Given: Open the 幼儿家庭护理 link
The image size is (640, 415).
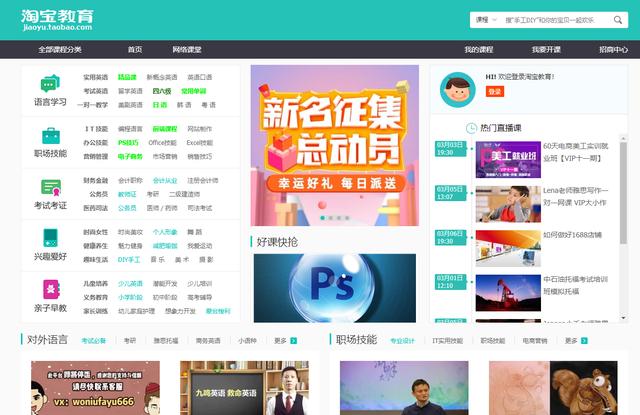Looking at the screenshot, I should (x=137, y=311).
